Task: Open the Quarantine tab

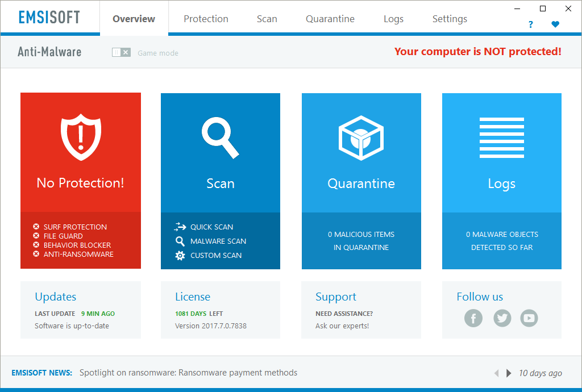Action: (x=330, y=19)
